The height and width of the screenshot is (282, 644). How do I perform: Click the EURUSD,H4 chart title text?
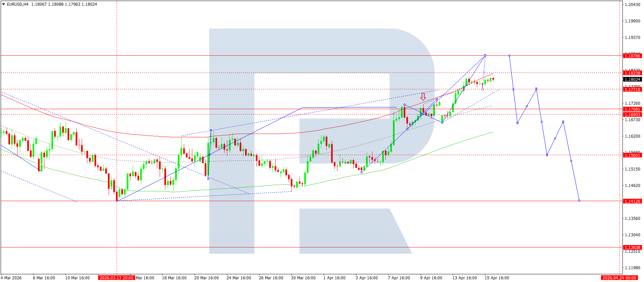17,4
